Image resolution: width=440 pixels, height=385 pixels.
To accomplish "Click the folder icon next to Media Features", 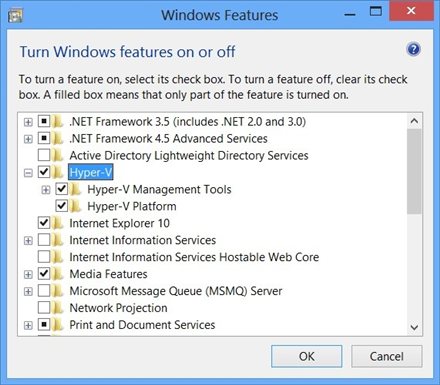I will pyautogui.click(x=58, y=274).
